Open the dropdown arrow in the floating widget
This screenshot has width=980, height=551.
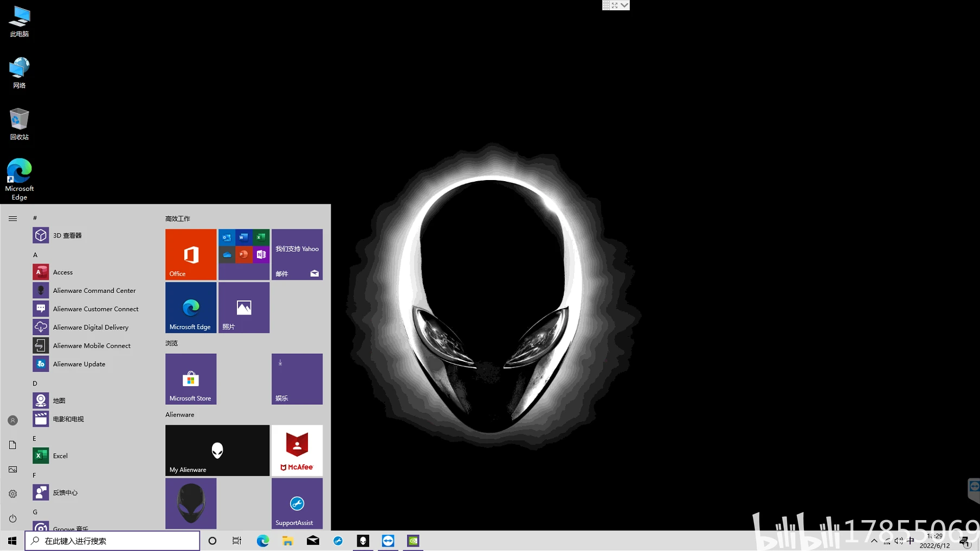pos(624,5)
